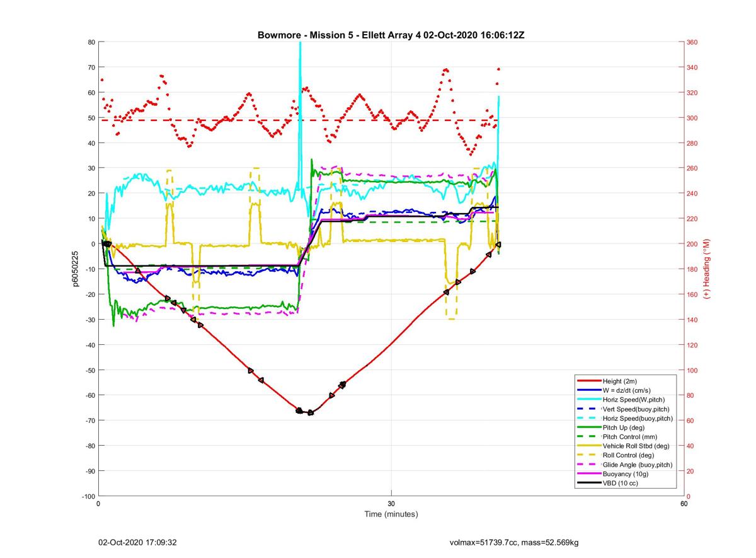Click the red (+) Heading (°M) axis label
This screenshot has height=558, width=756.
pos(707,269)
